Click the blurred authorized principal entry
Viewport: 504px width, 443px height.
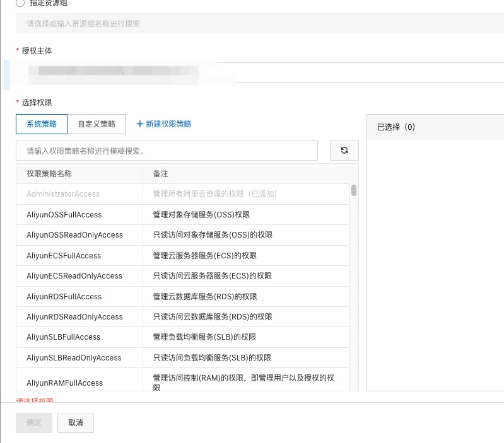click(114, 74)
